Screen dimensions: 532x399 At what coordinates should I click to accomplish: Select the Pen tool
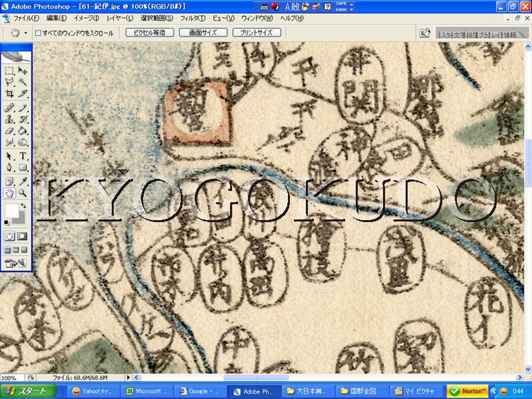[9, 167]
